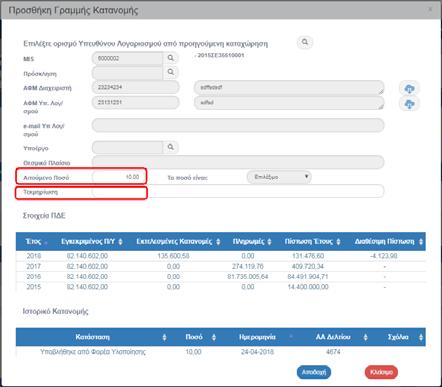The width and height of the screenshot is (442, 387).
Task: Close the dialog with the X icon
Action: pos(430,9)
